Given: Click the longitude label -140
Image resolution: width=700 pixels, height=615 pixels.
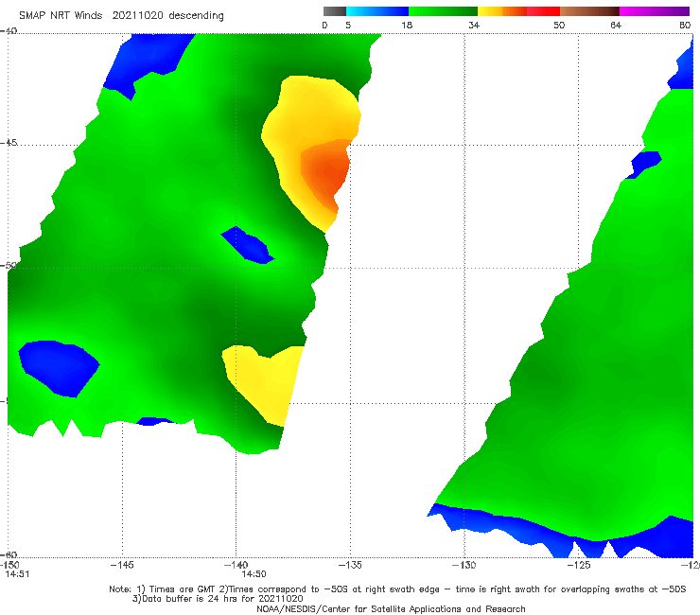Looking at the screenshot, I should point(236,565).
